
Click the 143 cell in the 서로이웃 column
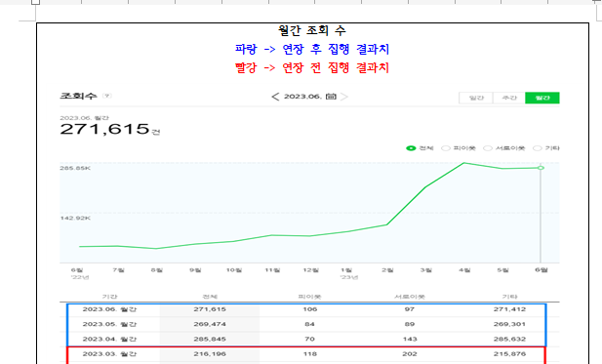coord(410,339)
